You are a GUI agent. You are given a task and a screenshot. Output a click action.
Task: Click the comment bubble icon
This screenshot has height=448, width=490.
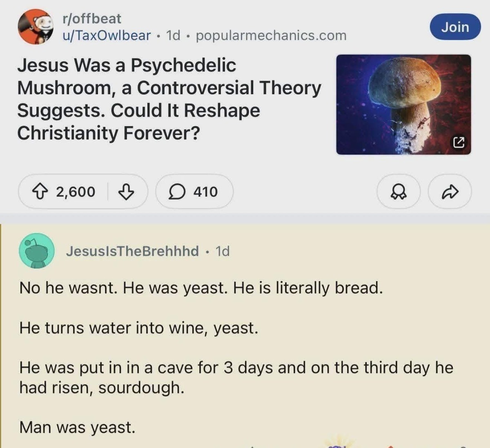pos(177,191)
